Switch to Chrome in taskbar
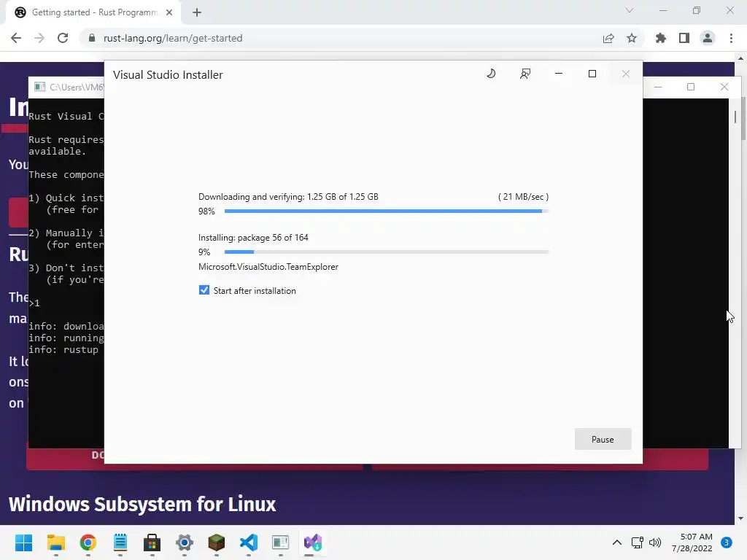This screenshot has width=747, height=560. 88,542
